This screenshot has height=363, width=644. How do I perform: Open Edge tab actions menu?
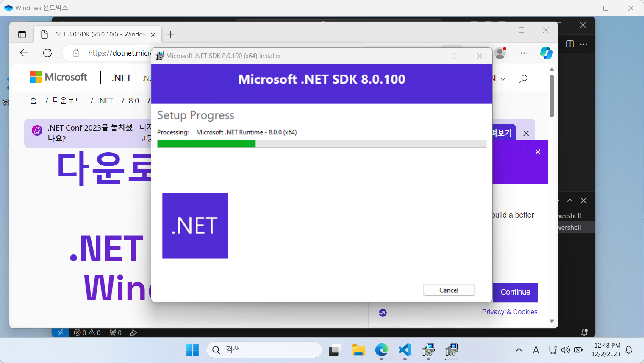tap(22, 34)
